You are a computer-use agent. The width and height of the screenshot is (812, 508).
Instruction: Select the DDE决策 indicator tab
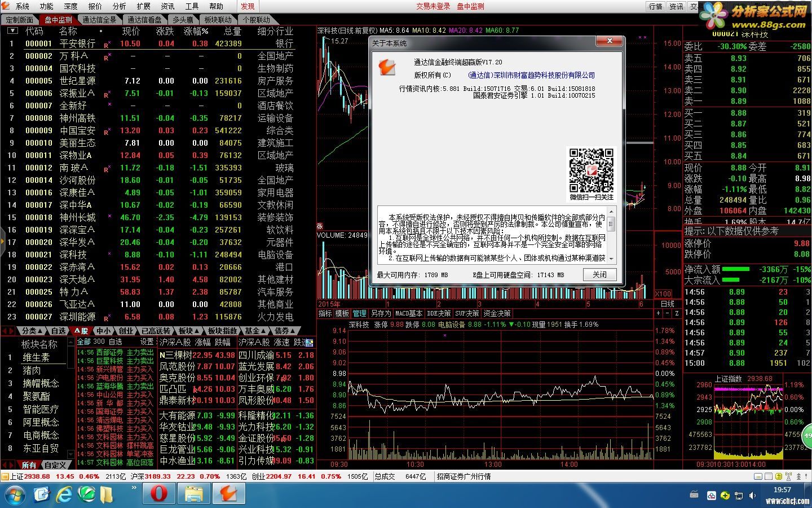[x=439, y=313]
